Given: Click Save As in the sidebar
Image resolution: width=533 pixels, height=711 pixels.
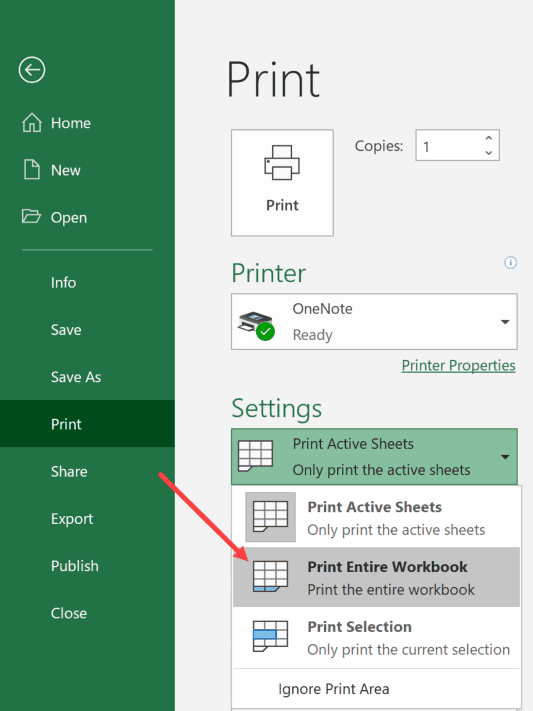Looking at the screenshot, I should click(x=87, y=377).
